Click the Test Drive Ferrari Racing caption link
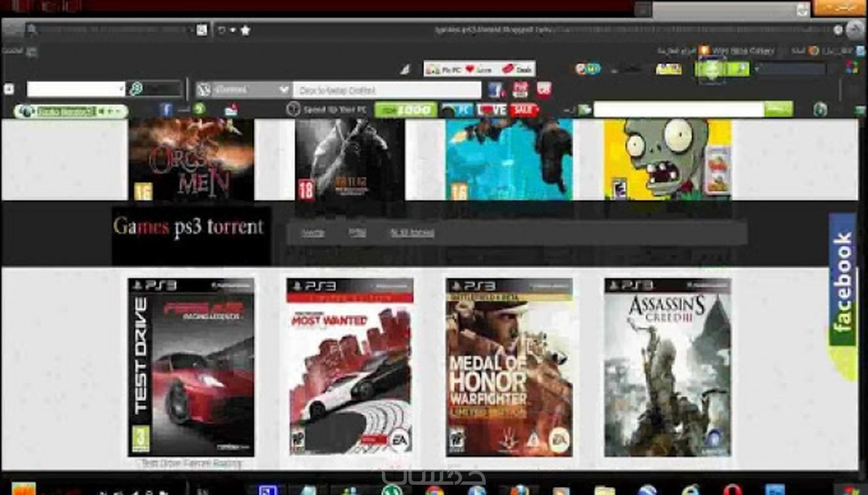Viewport: 868px width, 495px height. pos(191,463)
